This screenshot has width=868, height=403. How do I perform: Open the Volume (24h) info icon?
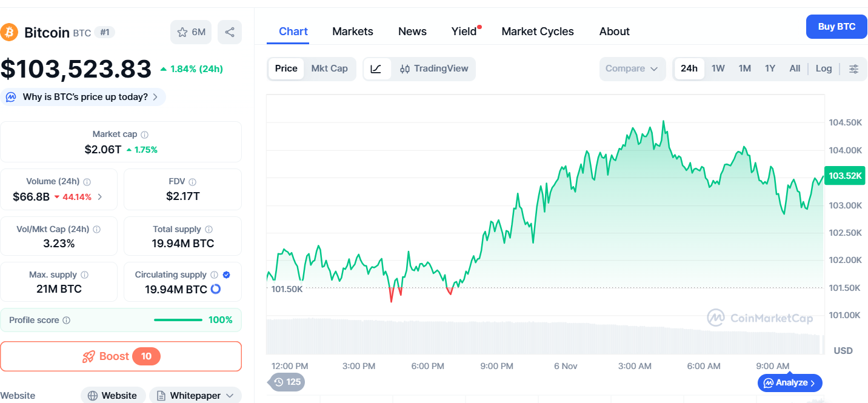87,182
